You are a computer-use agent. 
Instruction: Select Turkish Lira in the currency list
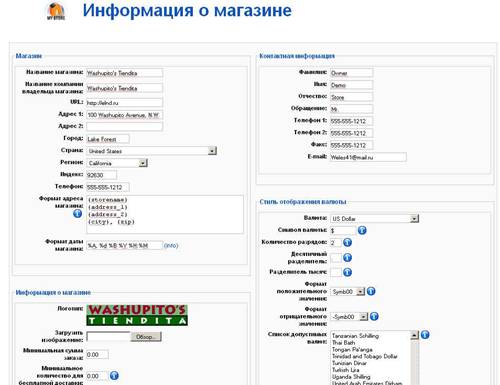[x=346, y=370]
